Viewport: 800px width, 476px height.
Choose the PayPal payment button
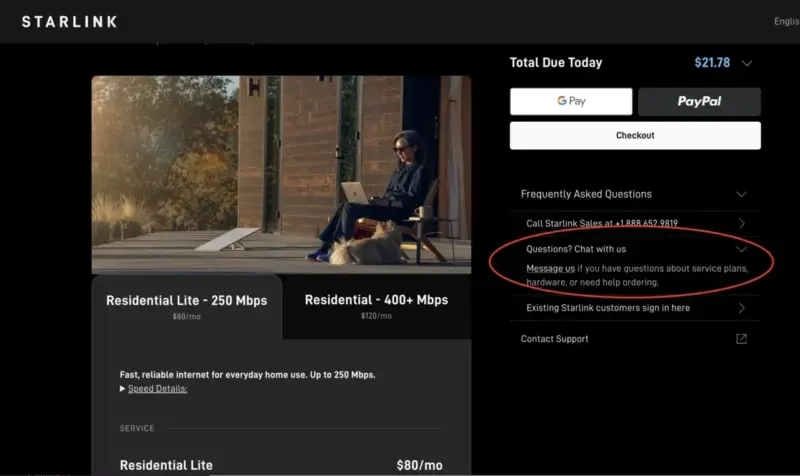(699, 101)
